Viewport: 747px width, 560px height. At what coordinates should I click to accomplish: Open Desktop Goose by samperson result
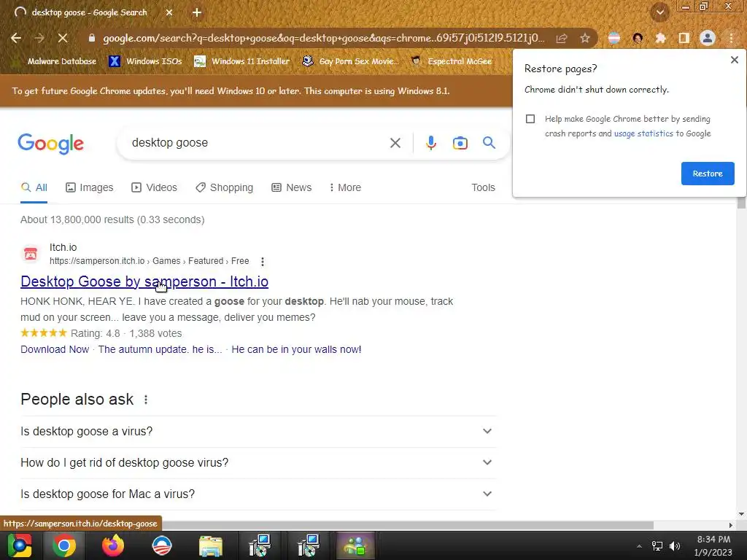point(144,281)
